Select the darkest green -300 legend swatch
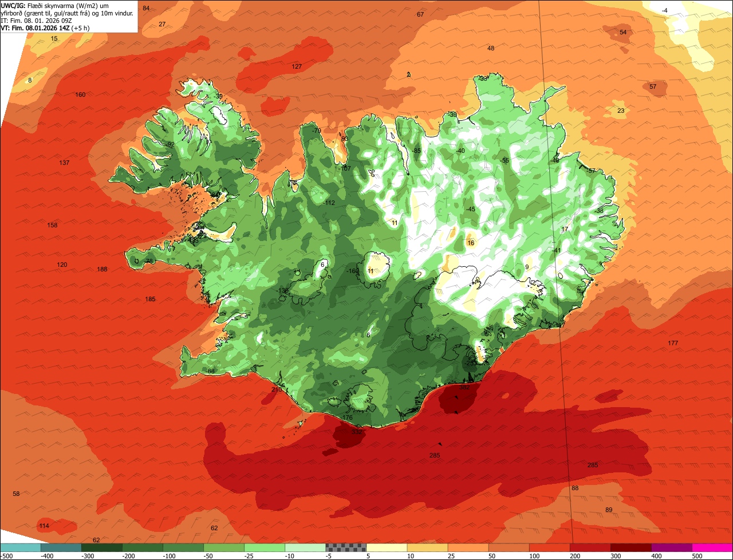 pyautogui.click(x=101, y=547)
